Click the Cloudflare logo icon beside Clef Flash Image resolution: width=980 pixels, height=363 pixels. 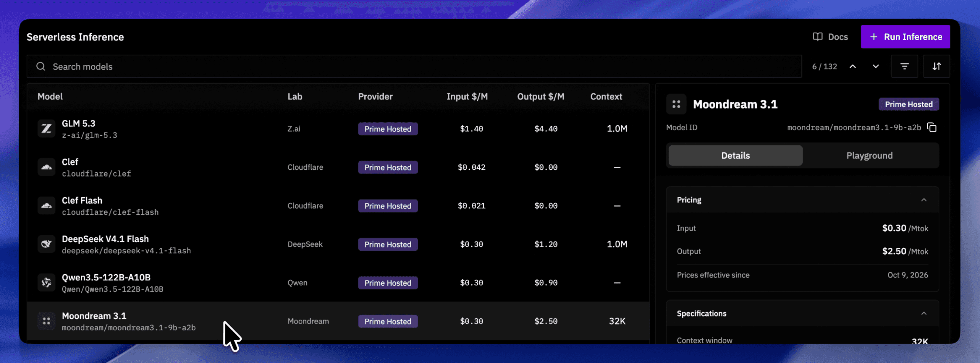[46, 206]
